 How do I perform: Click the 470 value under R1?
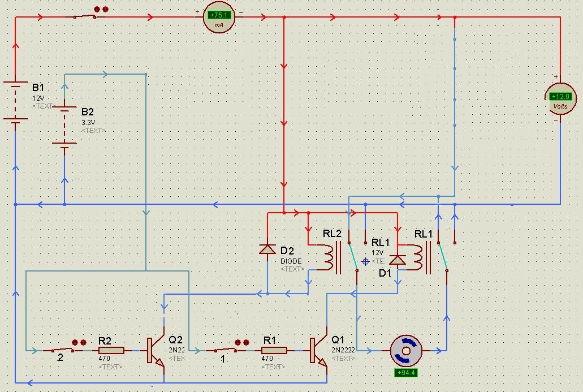click(267, 359)
